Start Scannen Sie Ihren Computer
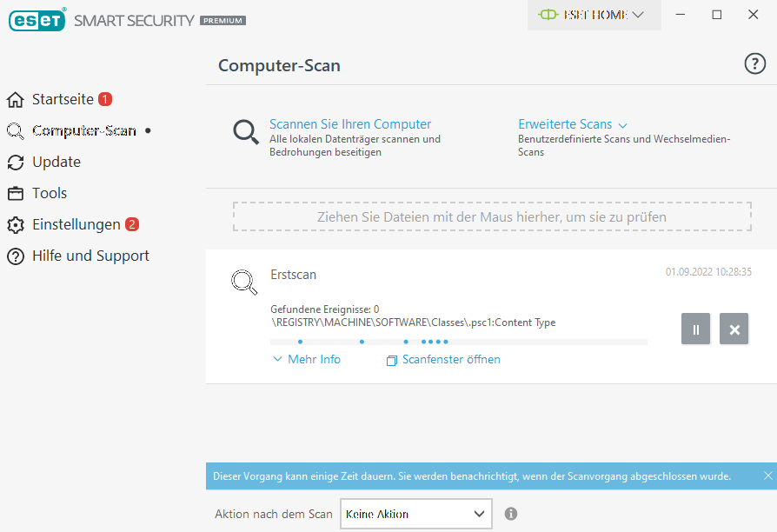 click(x=350, y=124)
